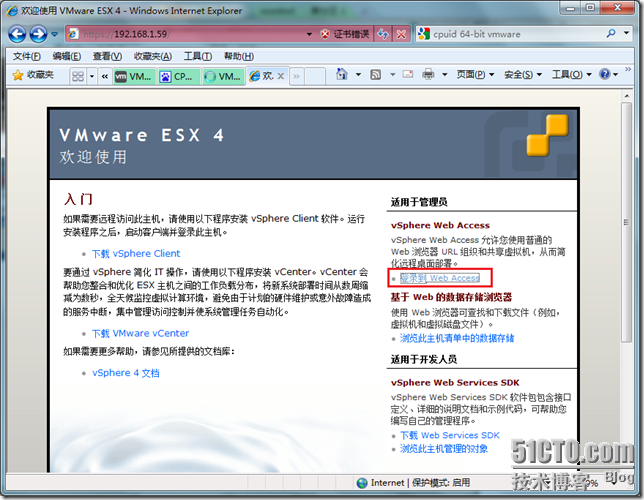Screen dimensions: 644x500
Task: Click the certificate error shield icon
Action: [325, 34]
